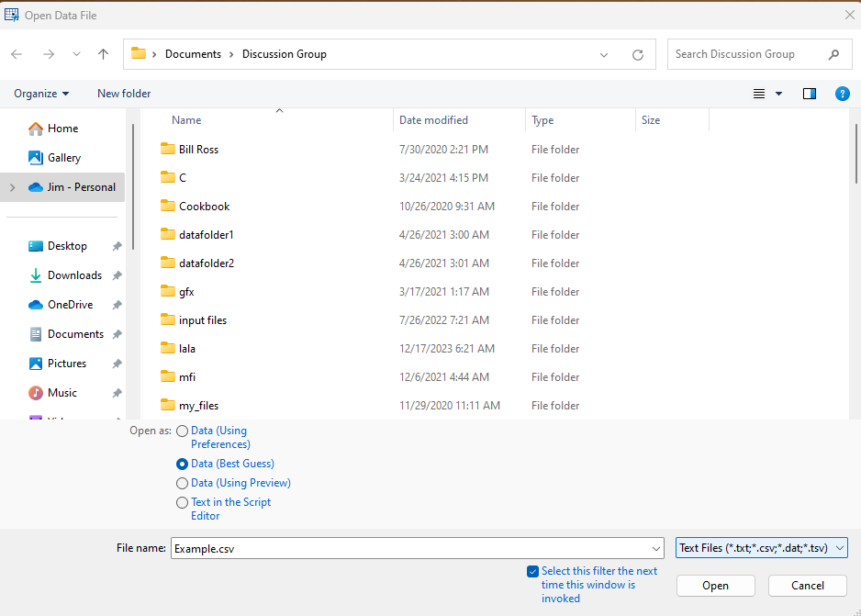Screen dimensions: 861x616
Task: Select the my_files folder name
Action: pyautogui.click(x=199, y=406)
